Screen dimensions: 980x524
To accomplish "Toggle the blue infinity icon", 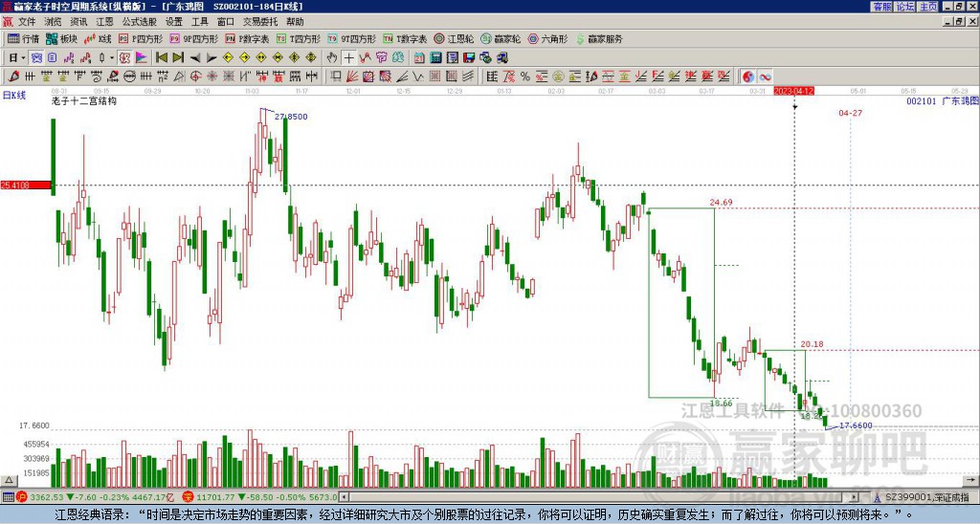I will (765, 76).
